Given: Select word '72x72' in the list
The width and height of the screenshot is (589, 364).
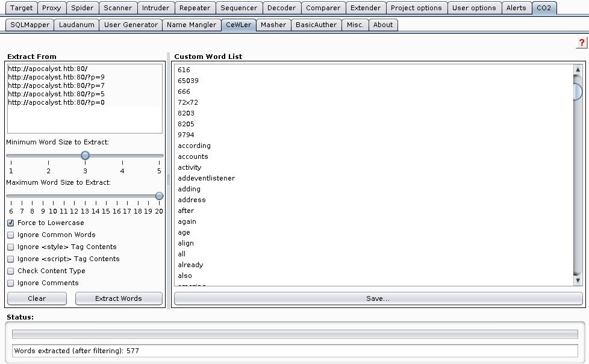Looking at the screenshot, I should coord(188,102).
